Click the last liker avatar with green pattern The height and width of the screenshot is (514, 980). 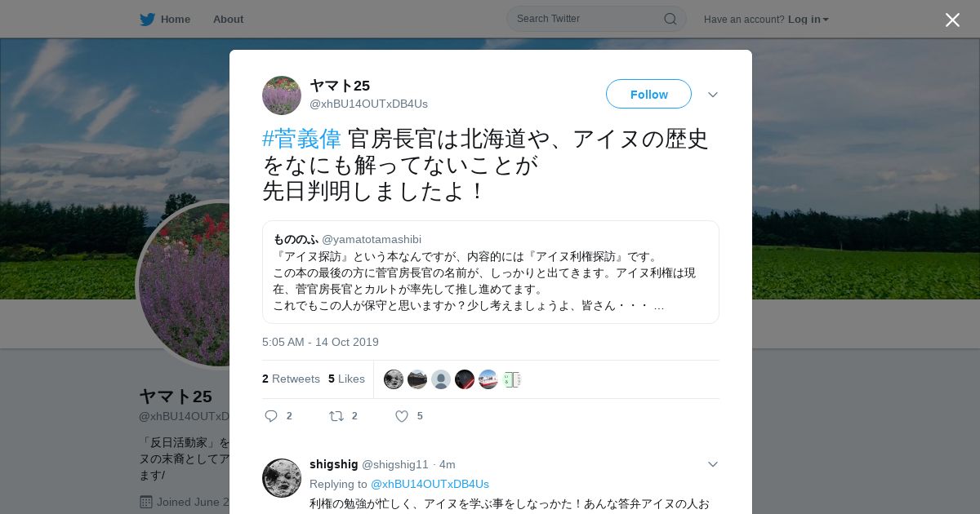[x=512, y=379]
